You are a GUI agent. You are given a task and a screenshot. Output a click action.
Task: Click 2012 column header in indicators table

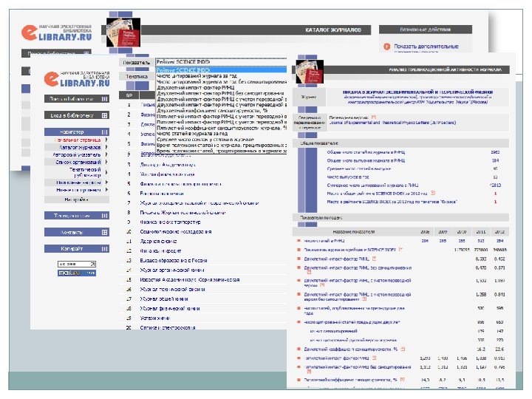pos(499,232)
